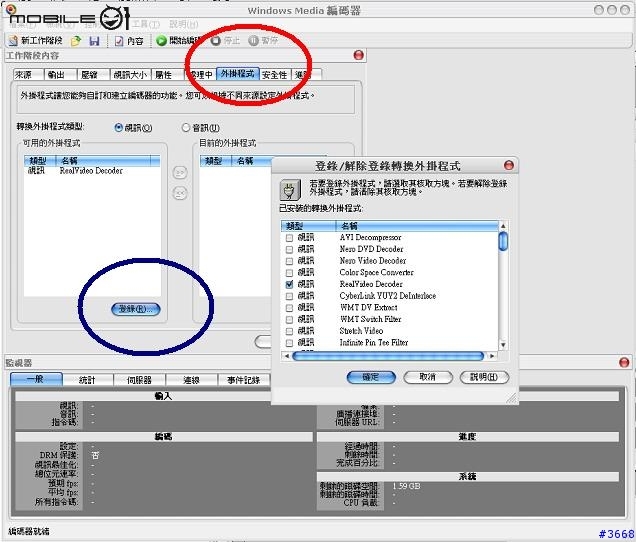
Task: Switch to the Output (輸出) tab
Action: point(60,75)
